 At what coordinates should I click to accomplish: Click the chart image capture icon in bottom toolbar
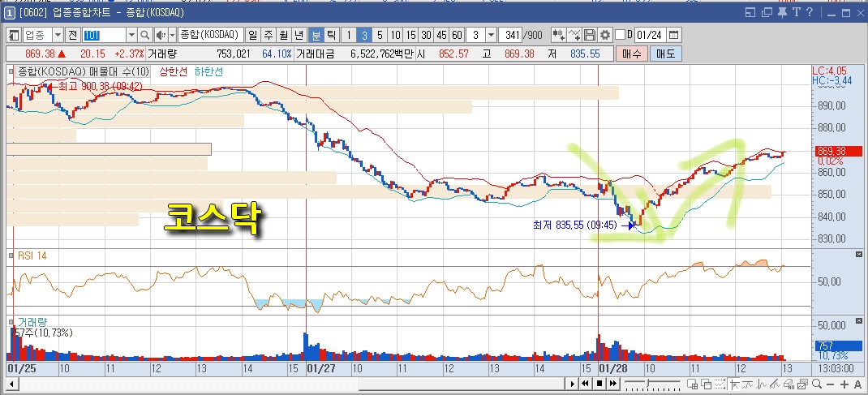[x=802, y=384]
